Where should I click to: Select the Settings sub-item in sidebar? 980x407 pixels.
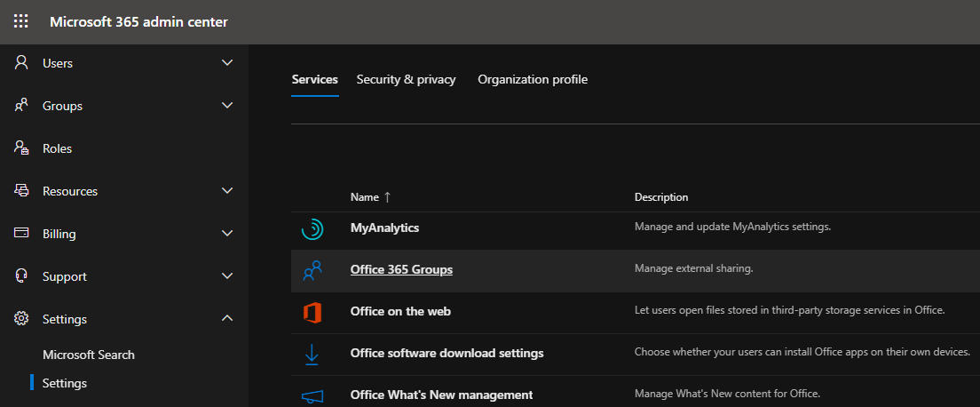pyautogui.click(x=65, y=383)
